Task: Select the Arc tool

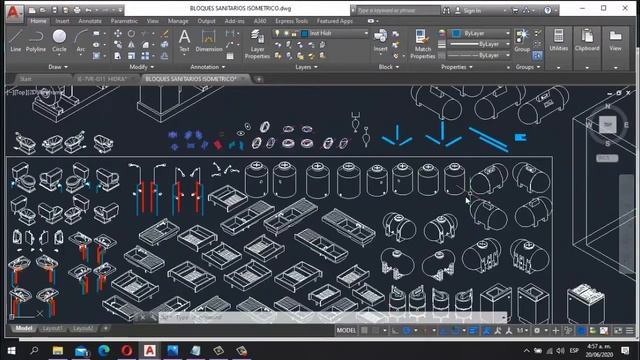Action: click(x=81, y=41)
